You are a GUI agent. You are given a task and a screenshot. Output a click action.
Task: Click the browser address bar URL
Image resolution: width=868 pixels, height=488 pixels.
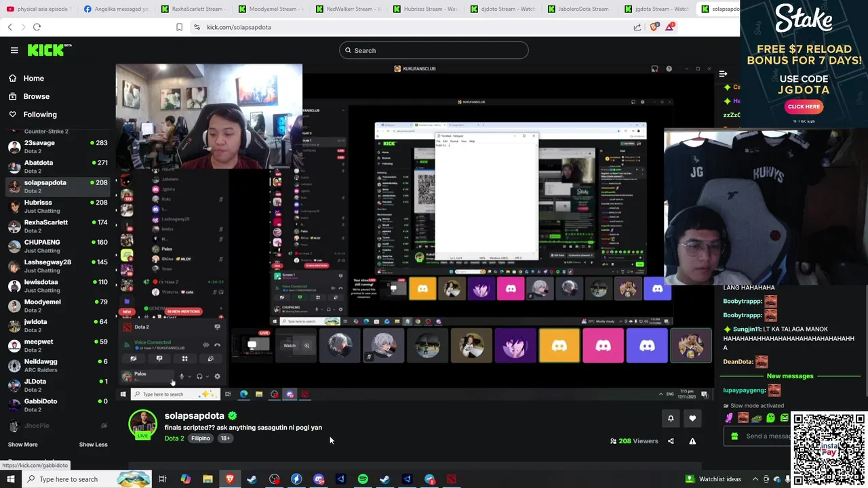click(239, 27)
